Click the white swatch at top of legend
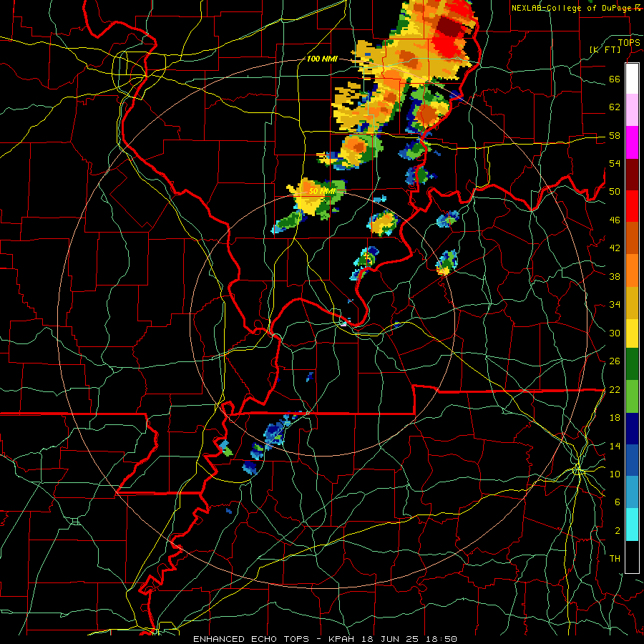644x644 pixels. tap(632, 79)
